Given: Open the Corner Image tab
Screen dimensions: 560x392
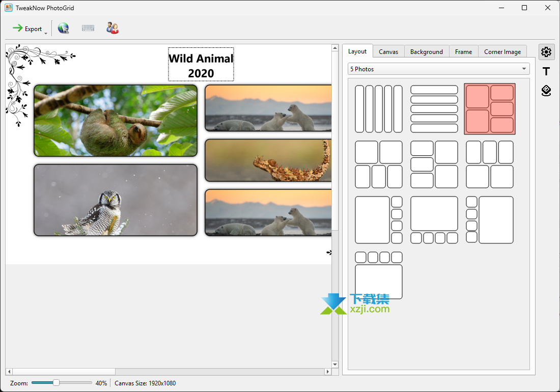Looking at the screenshot, I should click(x=502, y=51).
